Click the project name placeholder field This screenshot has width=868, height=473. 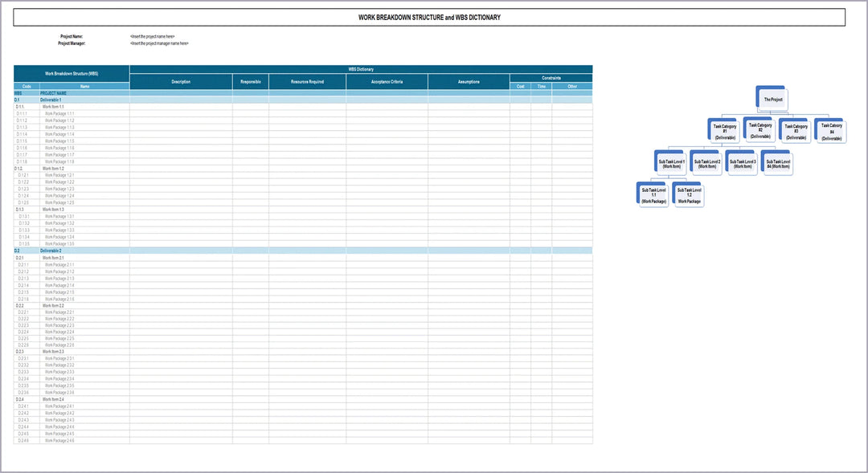tap(153, 37)
